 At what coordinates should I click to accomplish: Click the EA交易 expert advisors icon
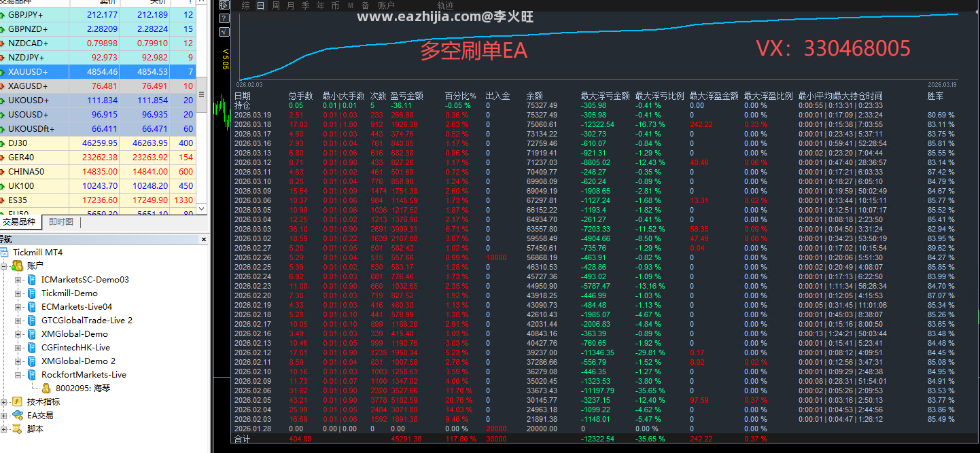click(17, 416)
